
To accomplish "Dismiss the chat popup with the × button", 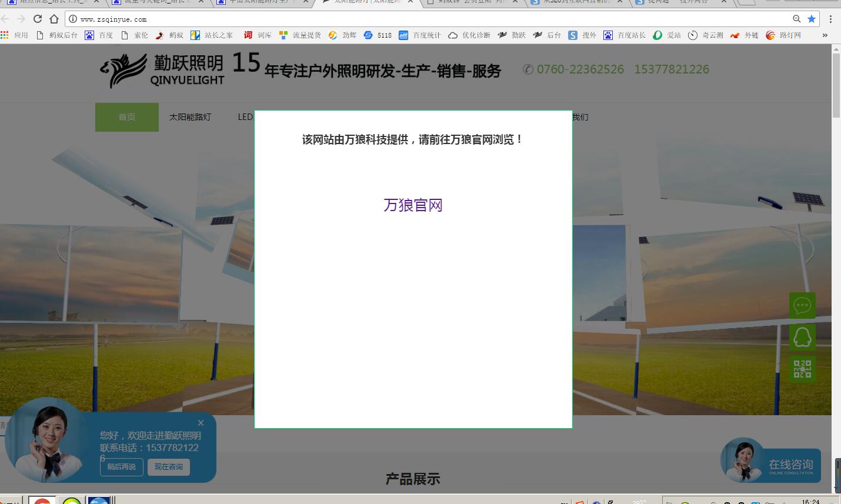I will click(201, 422).
